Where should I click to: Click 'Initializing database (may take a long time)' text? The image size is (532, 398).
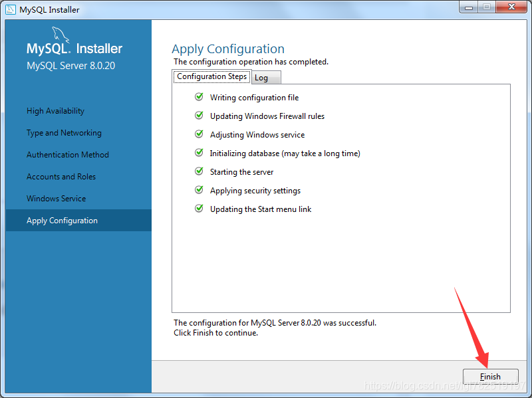click(285, 153)
